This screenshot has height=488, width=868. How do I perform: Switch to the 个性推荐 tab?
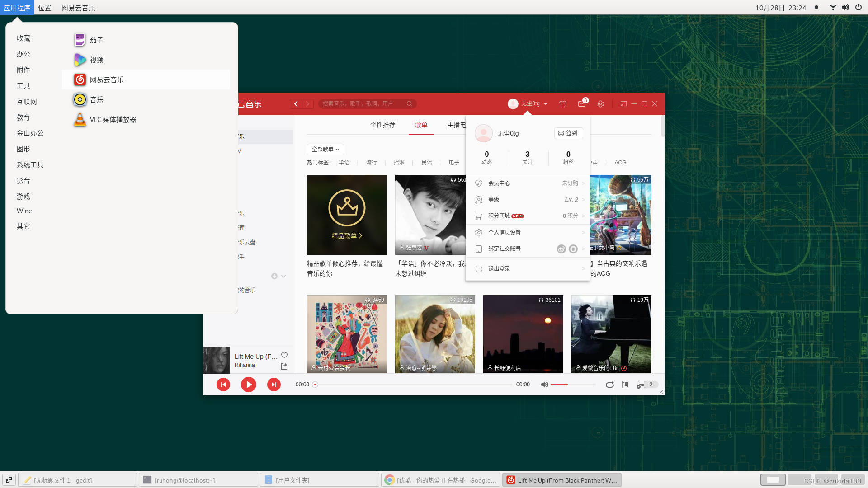[x=383, y=125]
